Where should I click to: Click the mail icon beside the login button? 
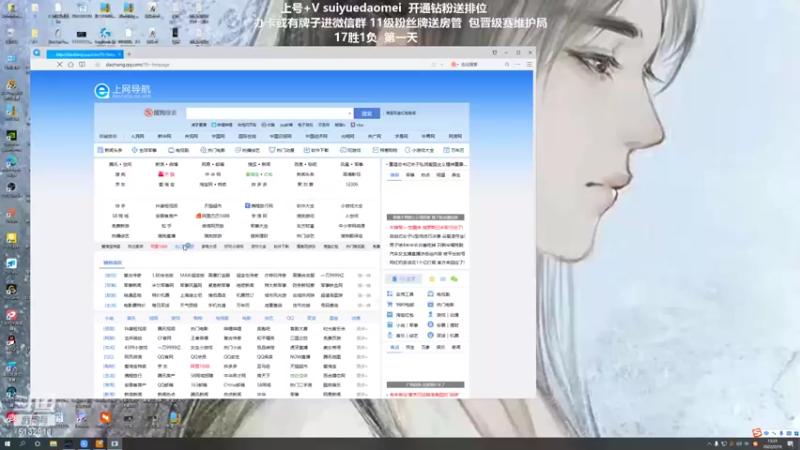[442, 279]
